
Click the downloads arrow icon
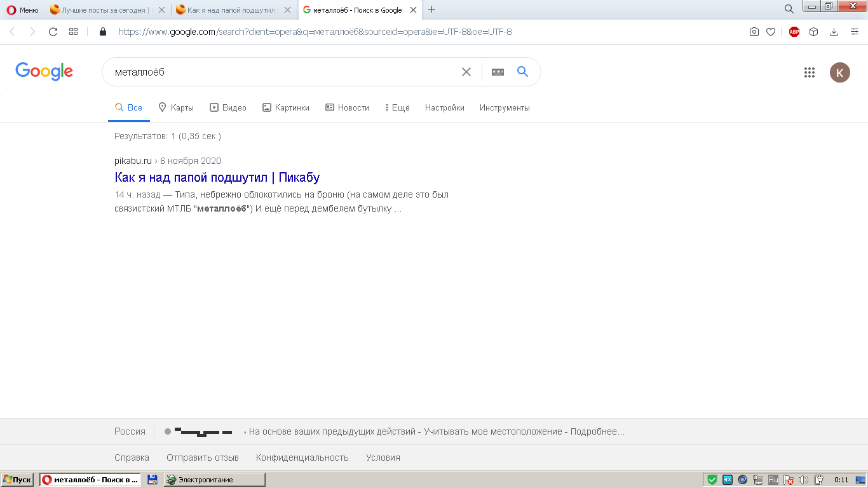tap(834, 32)
